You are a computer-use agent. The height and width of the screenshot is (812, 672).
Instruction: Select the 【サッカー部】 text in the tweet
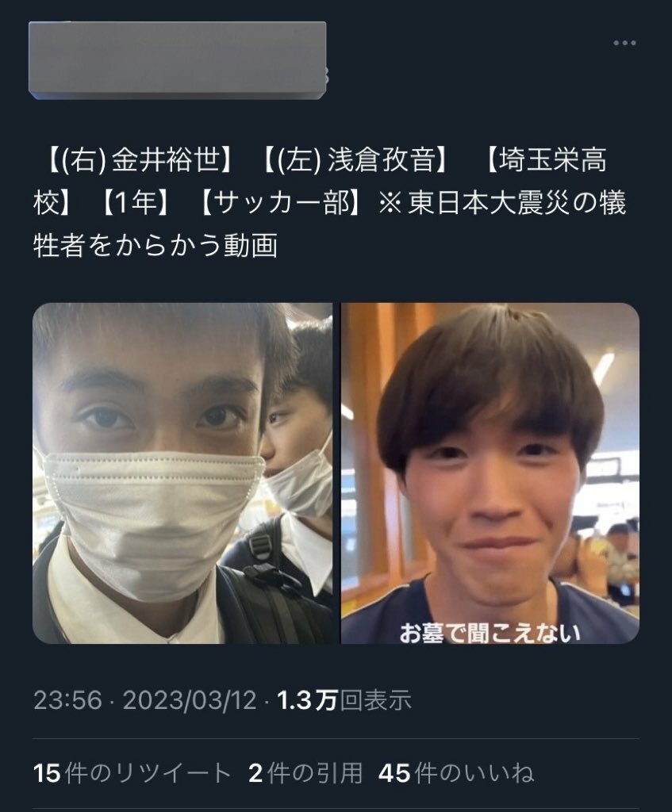click(282, 203)
